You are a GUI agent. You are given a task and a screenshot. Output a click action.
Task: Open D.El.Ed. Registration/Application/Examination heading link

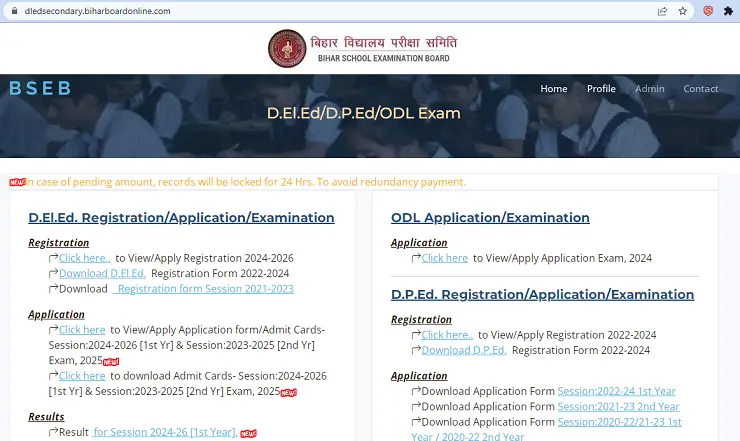(181, 218)
